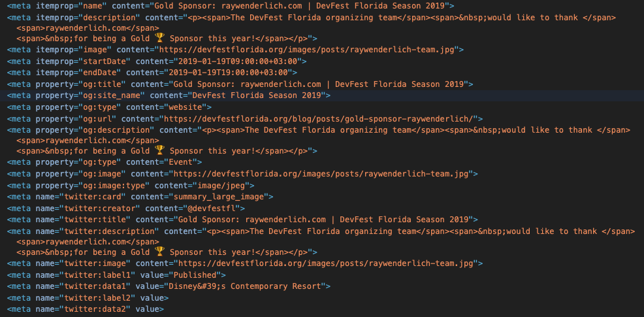
Task: Click the content value "website"
Action: click(186, 107)
